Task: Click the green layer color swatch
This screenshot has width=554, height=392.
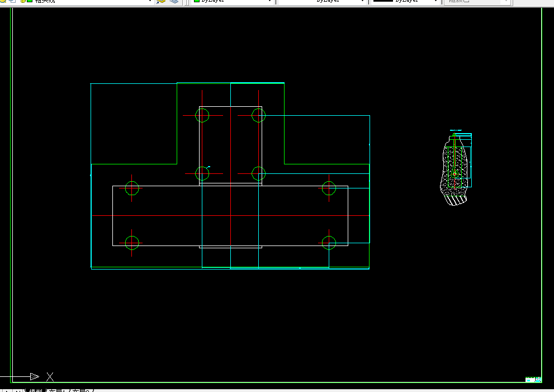Action: pos(30,1)
